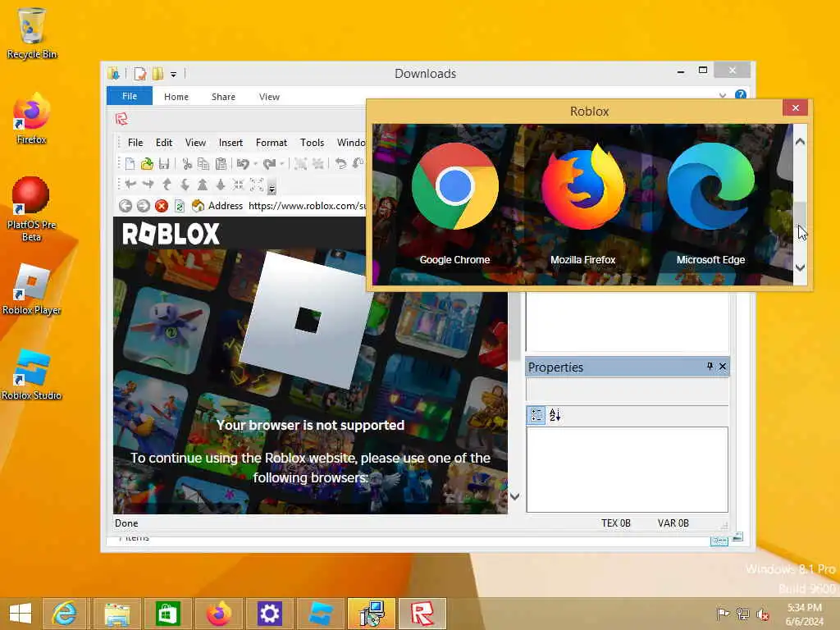
Task: Click the PlatfOS Pre Beta desktop icon
Action: 32,209
